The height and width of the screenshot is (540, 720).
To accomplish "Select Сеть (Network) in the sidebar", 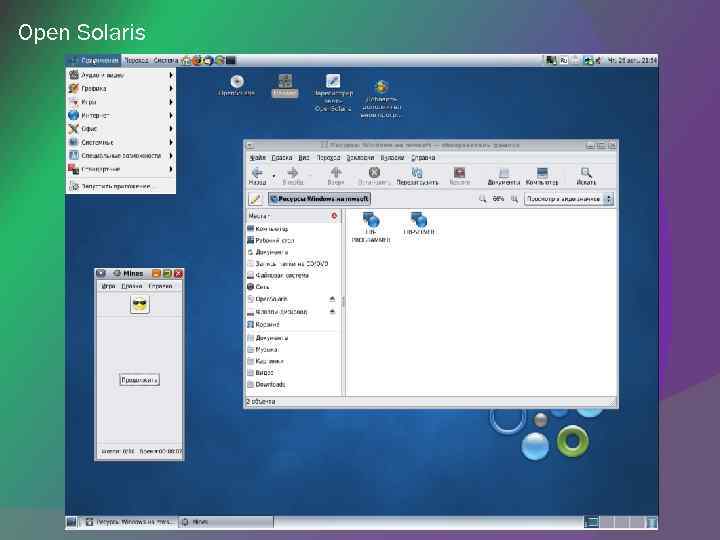I will (x=258, y=287).
